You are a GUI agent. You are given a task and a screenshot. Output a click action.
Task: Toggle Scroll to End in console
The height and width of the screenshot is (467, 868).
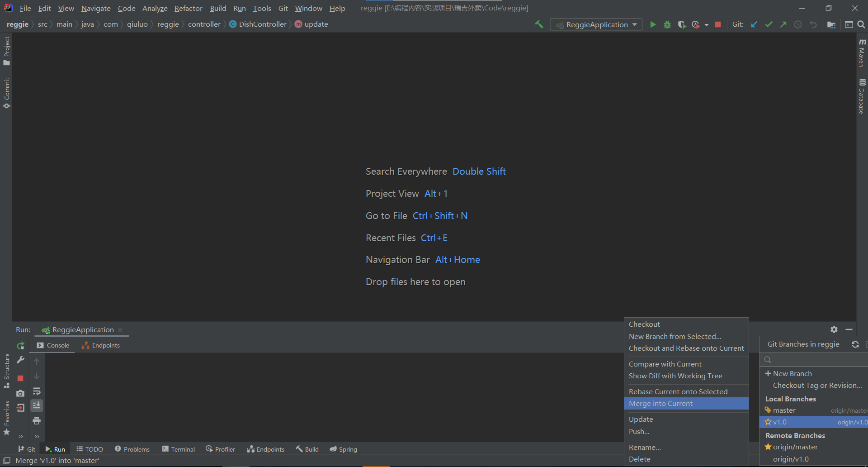[x=37, y=405]
